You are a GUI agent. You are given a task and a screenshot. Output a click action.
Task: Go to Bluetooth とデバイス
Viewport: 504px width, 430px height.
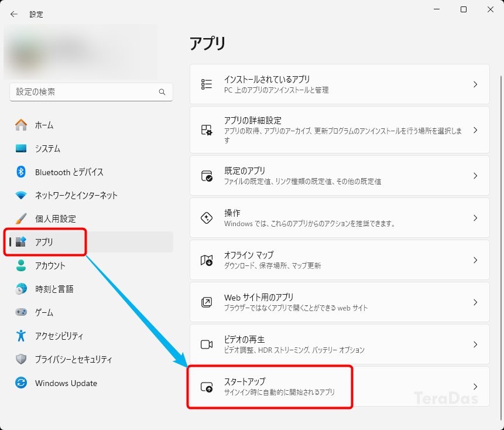(91, 172)
